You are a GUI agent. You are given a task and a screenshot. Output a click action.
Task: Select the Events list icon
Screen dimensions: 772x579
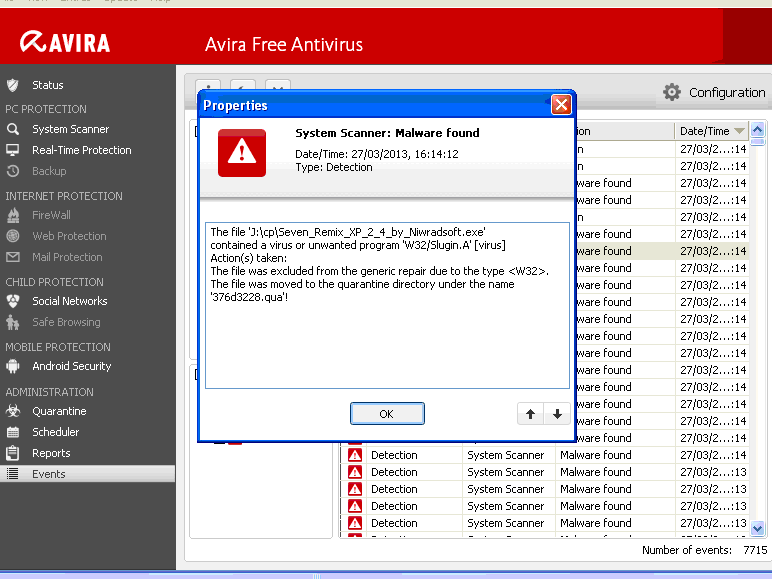[13, 474]
